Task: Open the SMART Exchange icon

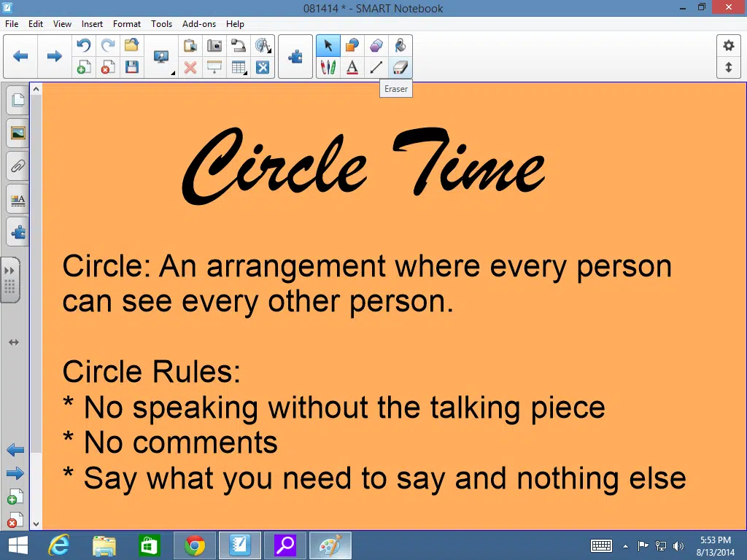Action: pos(263,67)
